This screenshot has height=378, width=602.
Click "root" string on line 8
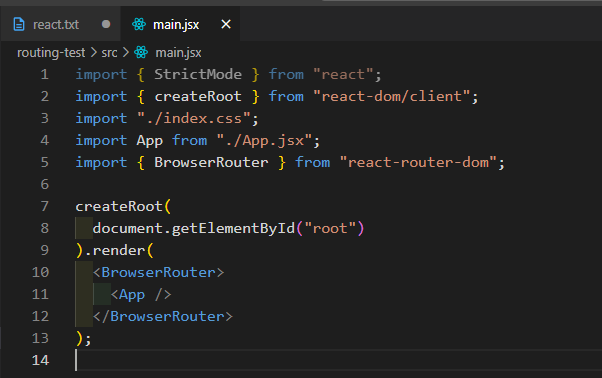[x=330, y=228]
